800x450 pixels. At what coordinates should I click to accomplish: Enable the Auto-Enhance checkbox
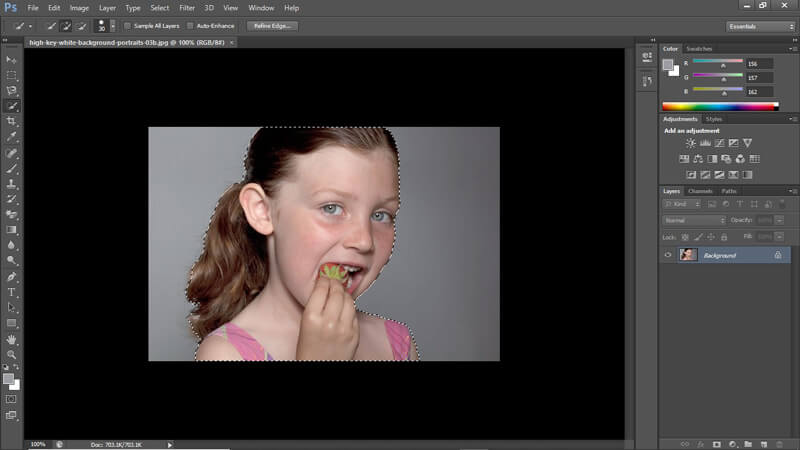(190, 26)
